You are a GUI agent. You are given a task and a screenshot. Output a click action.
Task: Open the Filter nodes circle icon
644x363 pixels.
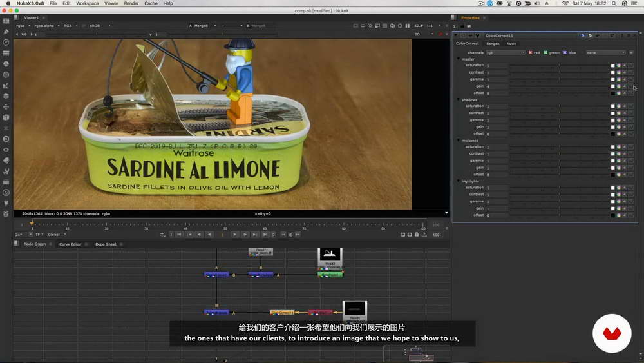point(6,75)
